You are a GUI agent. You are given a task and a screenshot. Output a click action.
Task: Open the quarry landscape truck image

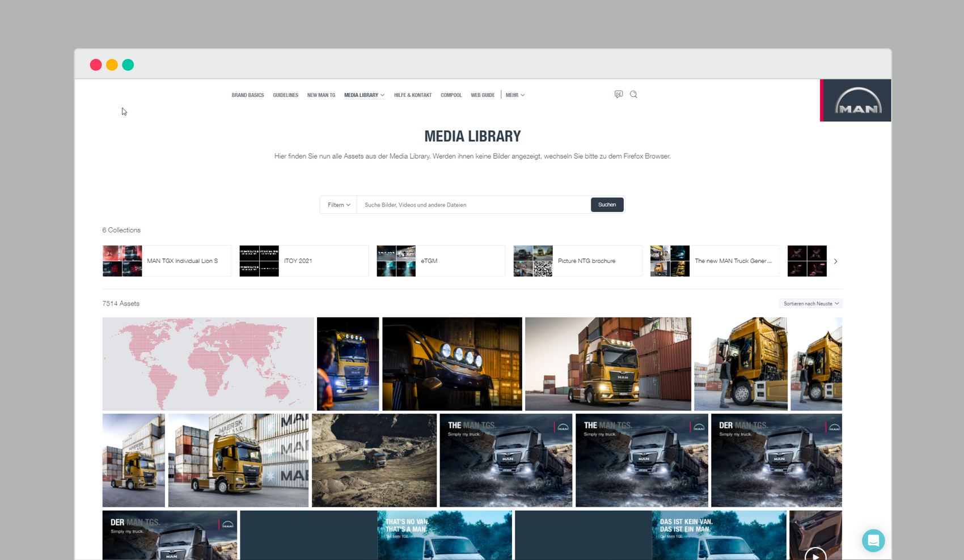tap(374, 460)
